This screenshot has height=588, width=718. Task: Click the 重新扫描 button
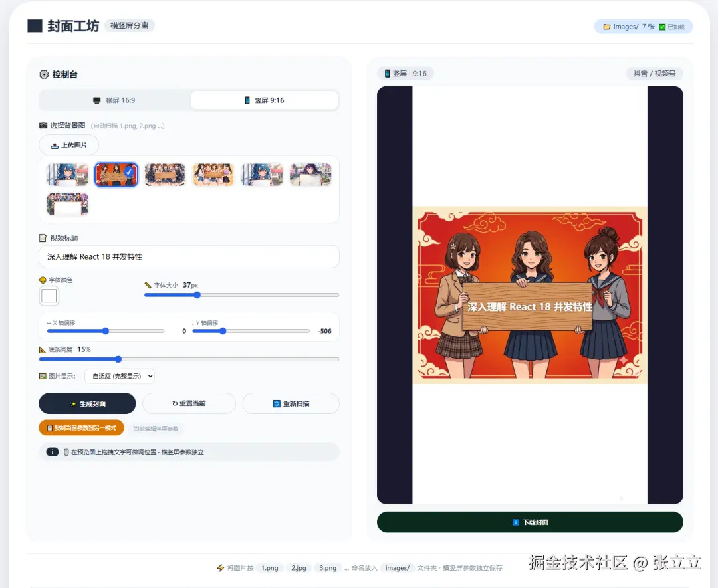click(x=291, y=403)
